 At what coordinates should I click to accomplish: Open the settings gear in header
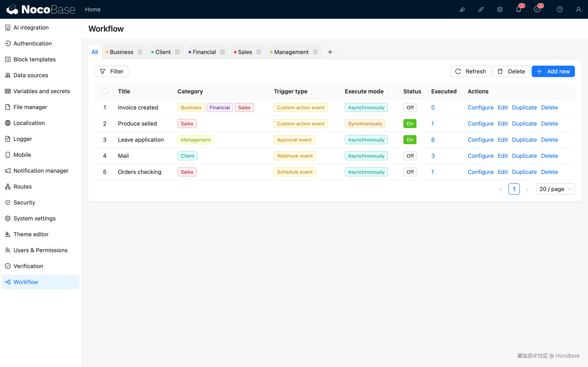pyautogui.click(x=500, y=9)
